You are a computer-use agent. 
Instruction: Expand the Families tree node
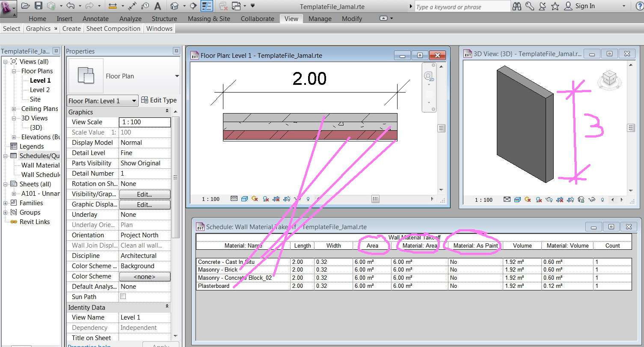coord(6,203)
